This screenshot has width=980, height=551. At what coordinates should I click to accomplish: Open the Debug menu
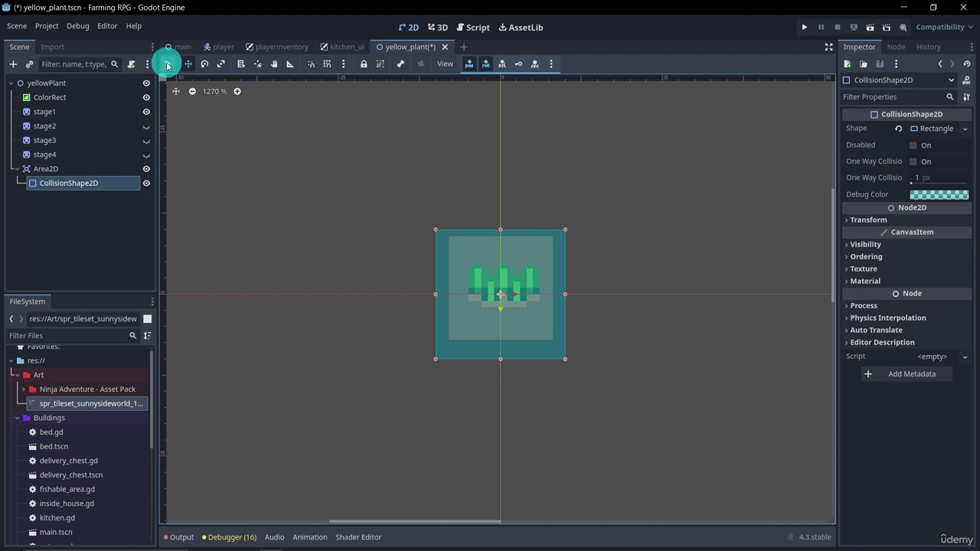pyautogui.click(x=77, y=26)
